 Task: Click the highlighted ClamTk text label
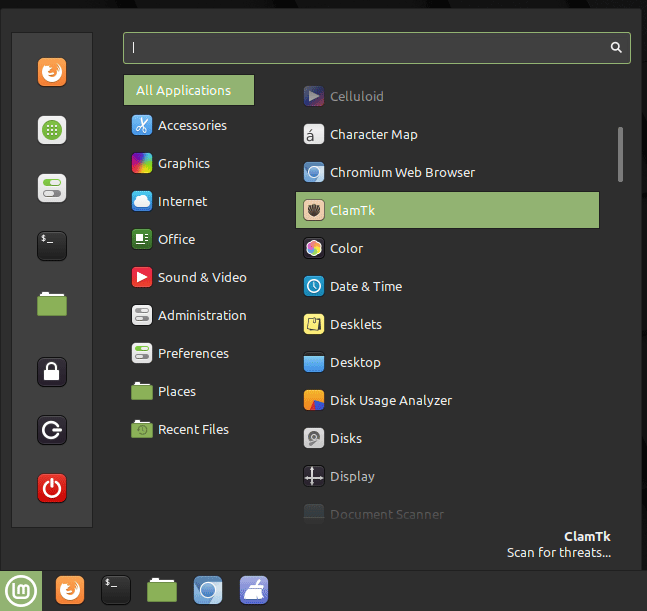pos(352,210)
